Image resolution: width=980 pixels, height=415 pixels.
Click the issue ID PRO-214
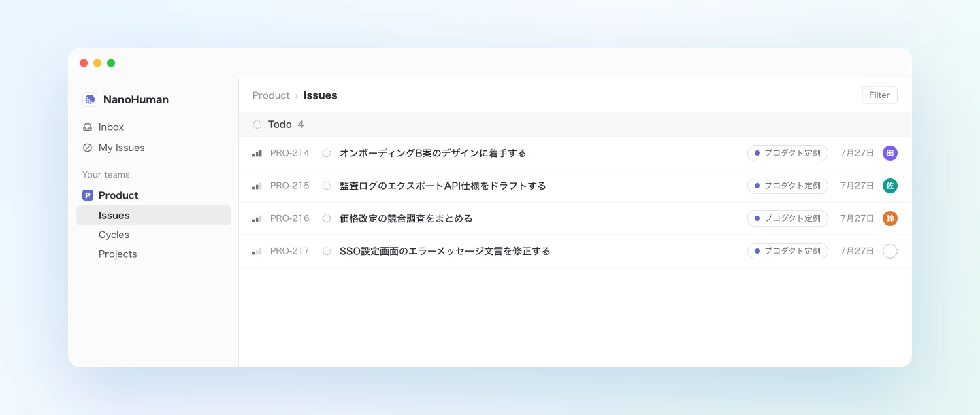click(290, 153)
